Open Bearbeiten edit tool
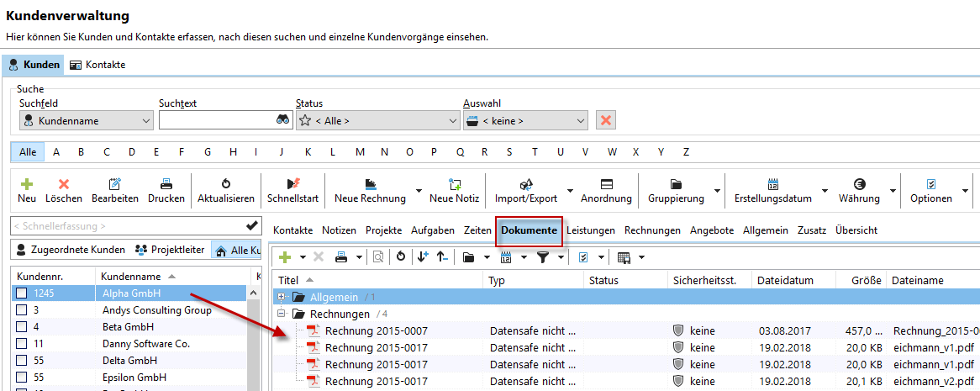 click(x=115, y=184)
